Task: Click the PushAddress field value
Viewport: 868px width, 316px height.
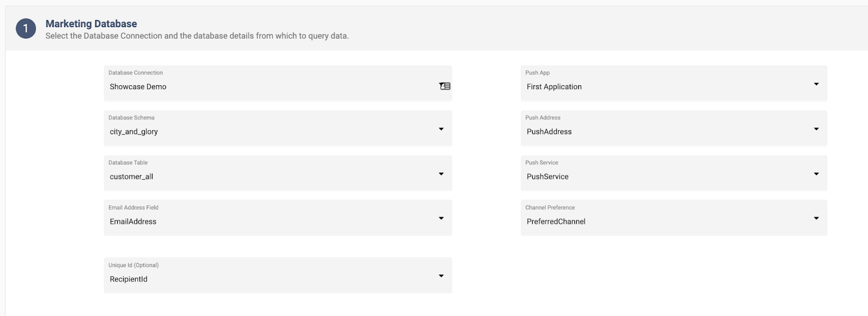Action: tap(549, 132)
